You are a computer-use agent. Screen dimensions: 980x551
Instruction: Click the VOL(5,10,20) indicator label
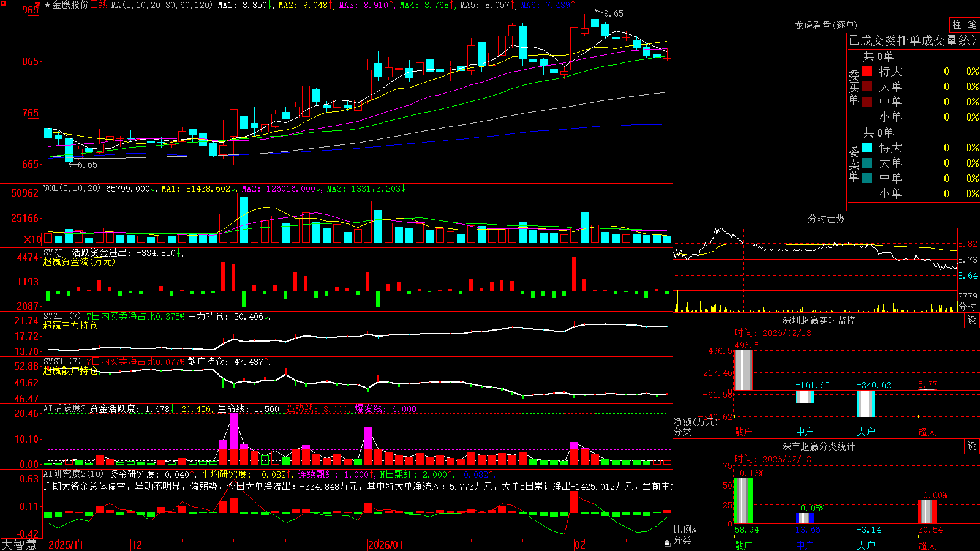click(x=72, y=189)
